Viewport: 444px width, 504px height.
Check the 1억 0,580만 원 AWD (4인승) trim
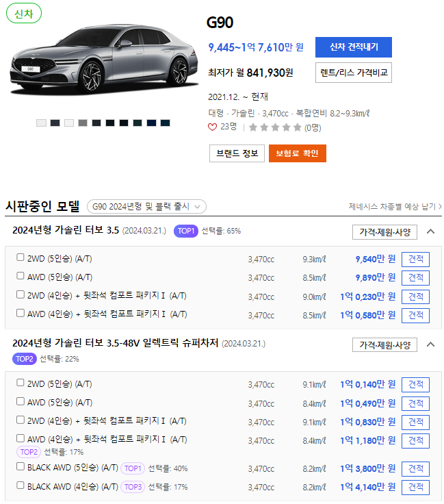click(x=21, y=313)
